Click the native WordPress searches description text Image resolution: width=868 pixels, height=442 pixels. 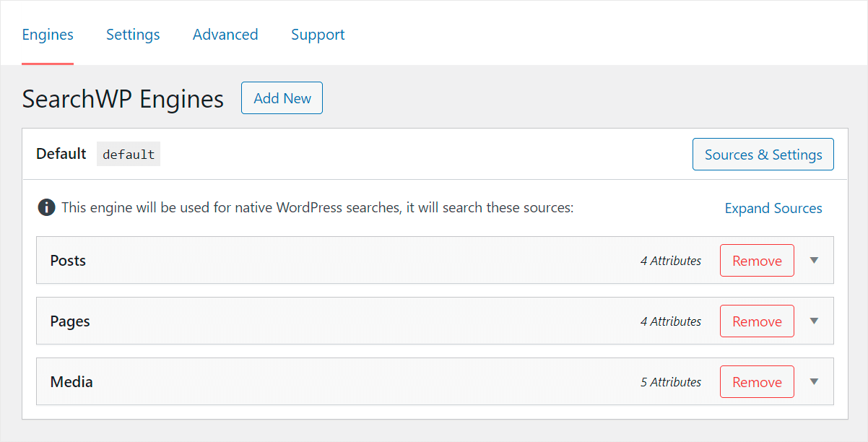(x=317, y=208)
